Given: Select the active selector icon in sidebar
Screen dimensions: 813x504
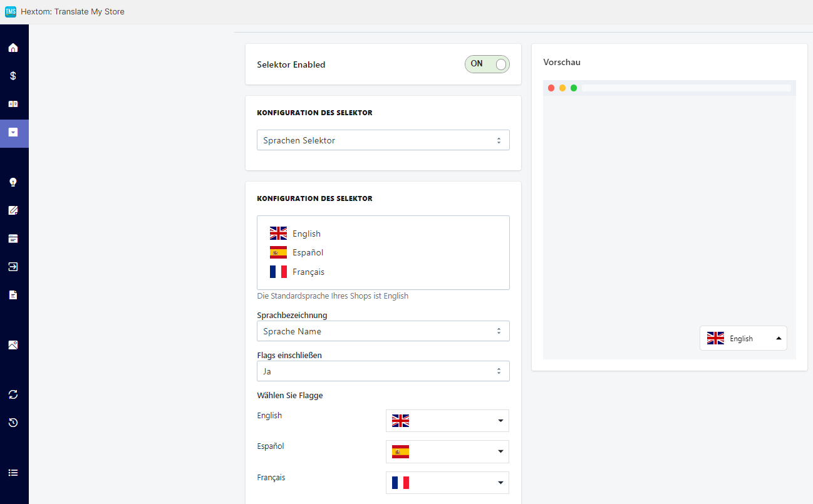Looking at the screenshot, I should tap(13, 133).
